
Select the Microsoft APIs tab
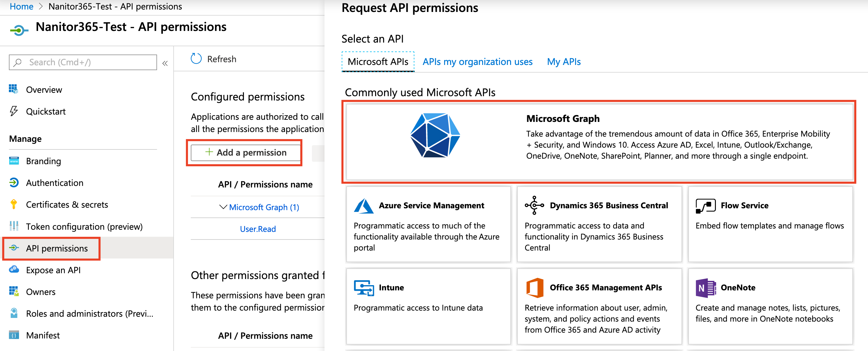[x=378, y=62]
